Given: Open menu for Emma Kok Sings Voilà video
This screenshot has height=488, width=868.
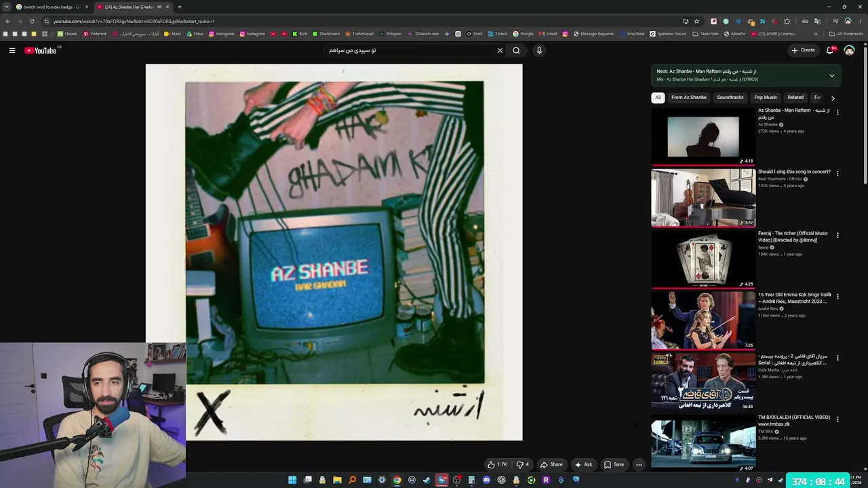Looking at the screenshot, I should tap(837, 296).
